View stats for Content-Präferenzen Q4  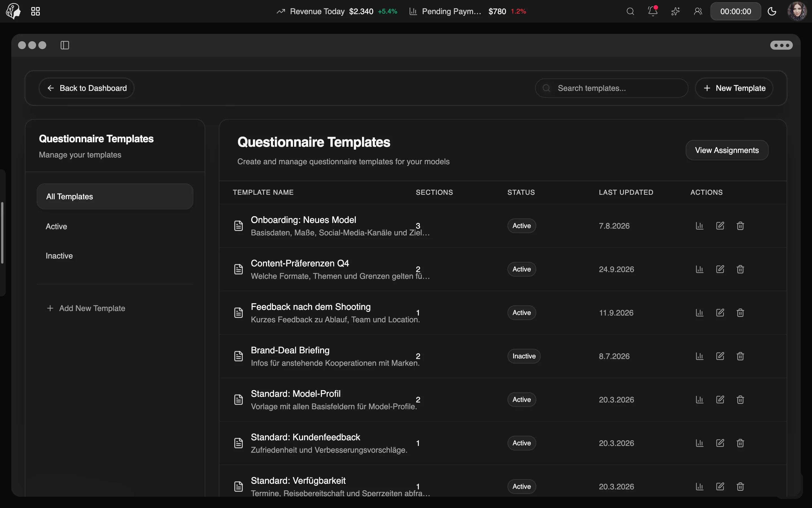(700, 269)
